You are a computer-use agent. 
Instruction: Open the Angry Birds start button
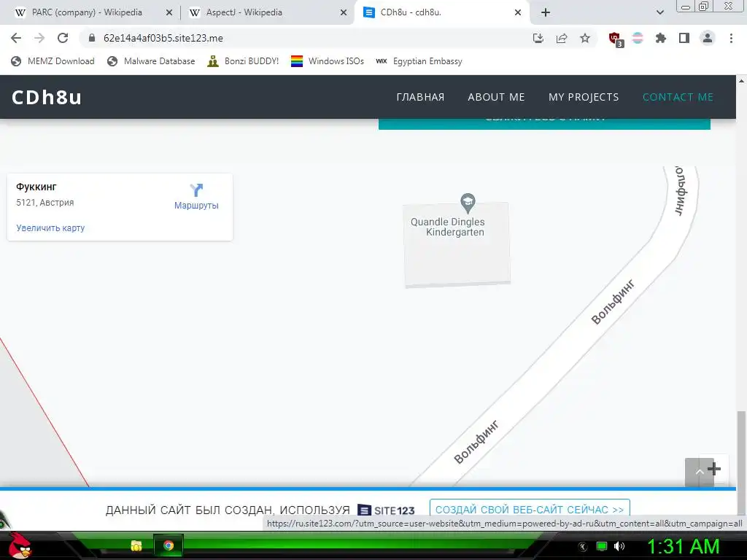click(20, 545)
